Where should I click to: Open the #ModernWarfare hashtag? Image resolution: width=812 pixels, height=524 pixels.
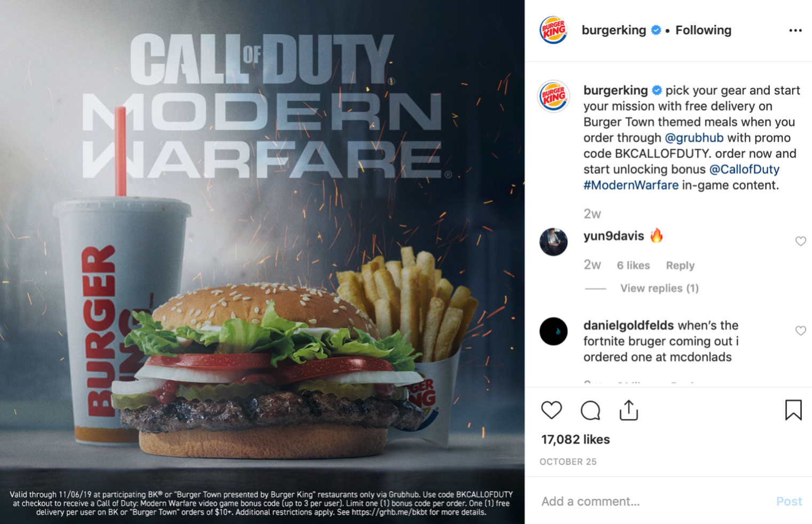tap(631, 185)
